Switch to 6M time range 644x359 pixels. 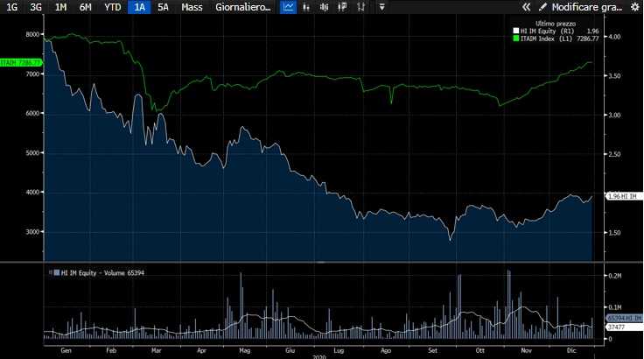pyautogui.click(x=85, y=7)
